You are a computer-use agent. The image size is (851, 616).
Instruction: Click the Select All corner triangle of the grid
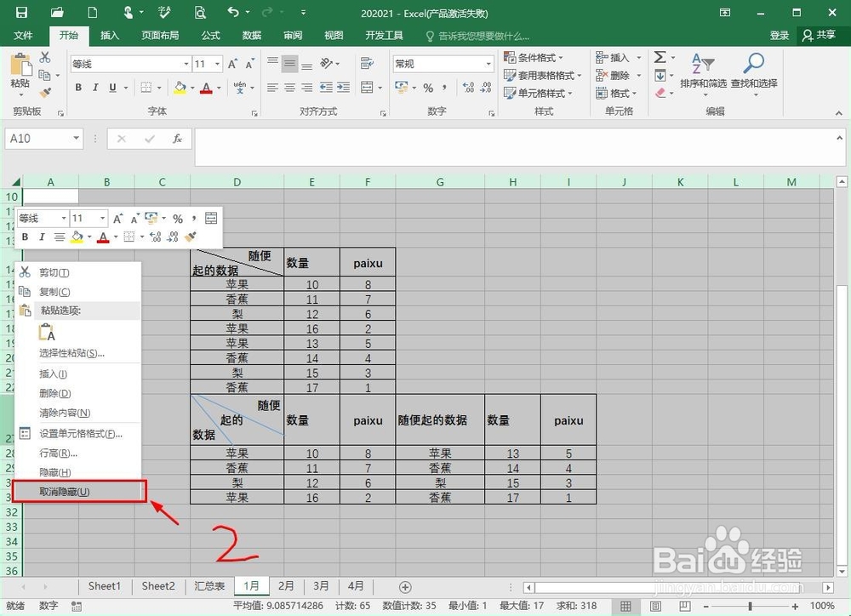(x=15, y=182)
